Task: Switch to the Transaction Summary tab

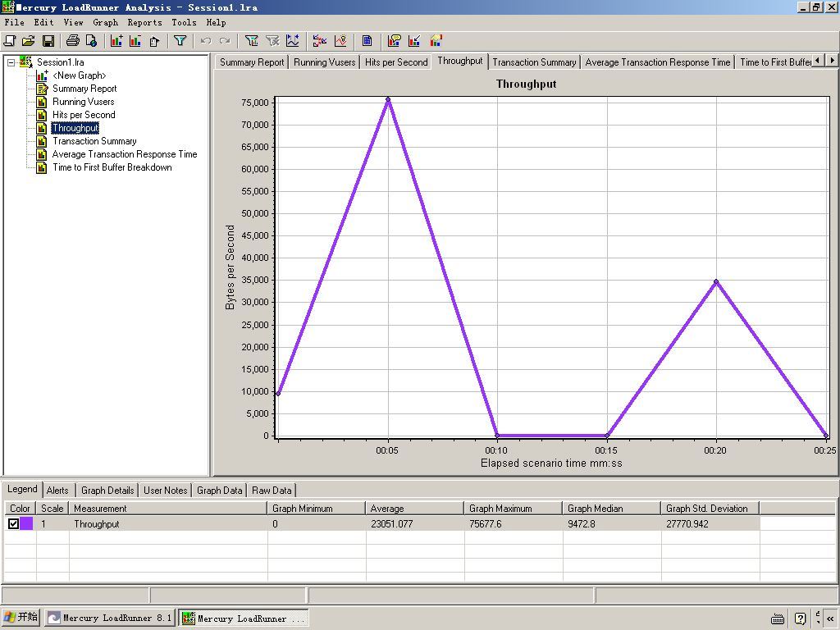Action: [534, 62]
